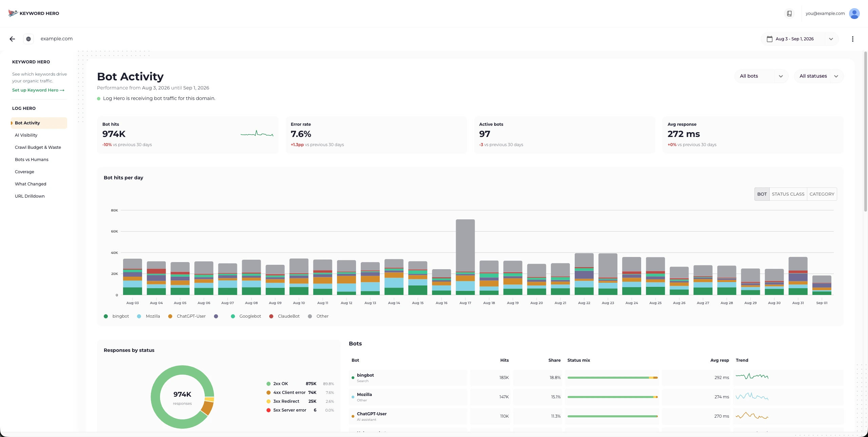
Task: Click the Aug 17 spike bar
Action: (x=465, y=257)
